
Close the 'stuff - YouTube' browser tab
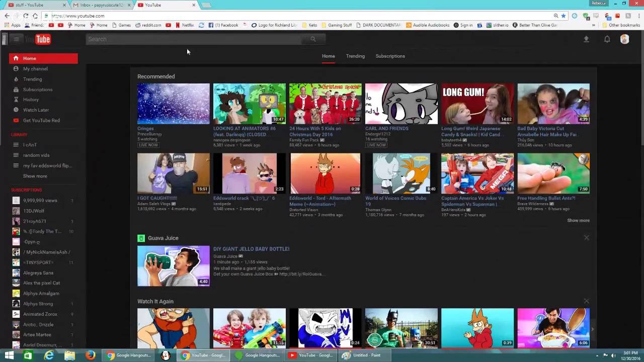tap(64, 5)
